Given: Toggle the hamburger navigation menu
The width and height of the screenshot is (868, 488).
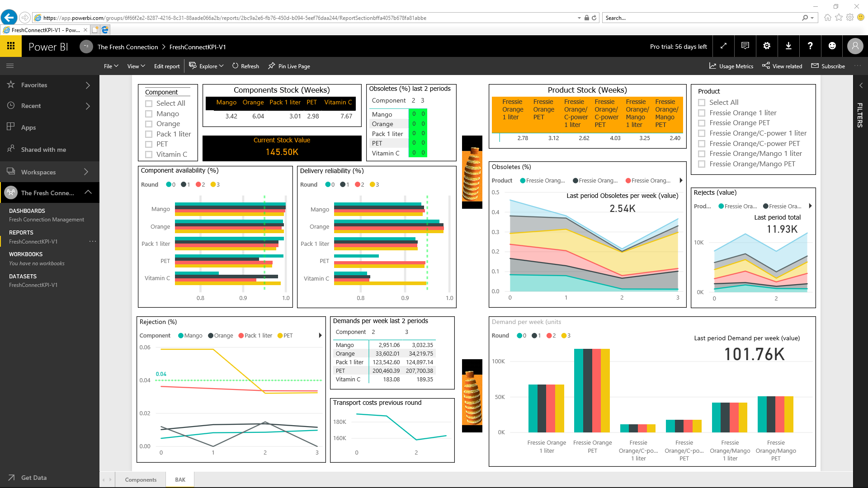Looking at the screenshot, I should click(10, 66).
